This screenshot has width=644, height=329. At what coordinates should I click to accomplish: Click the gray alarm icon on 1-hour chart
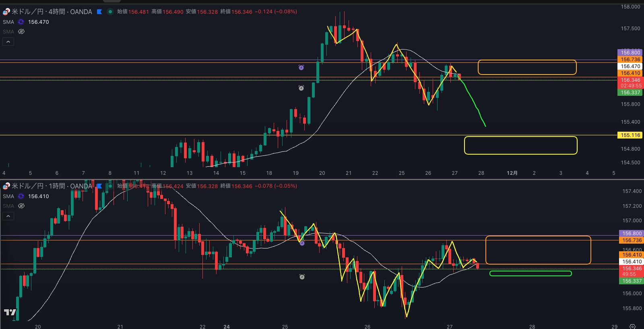tap(302, 277)
